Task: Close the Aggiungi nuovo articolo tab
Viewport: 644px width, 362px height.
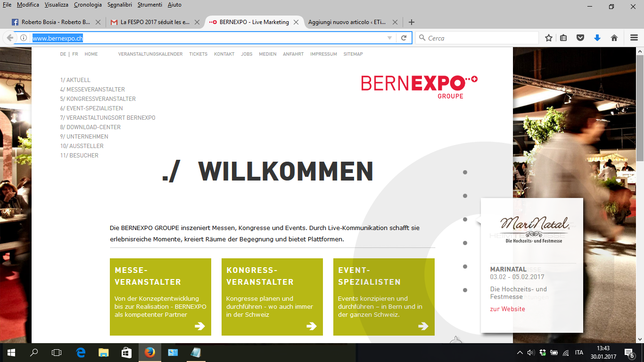Action: (395, 22)
